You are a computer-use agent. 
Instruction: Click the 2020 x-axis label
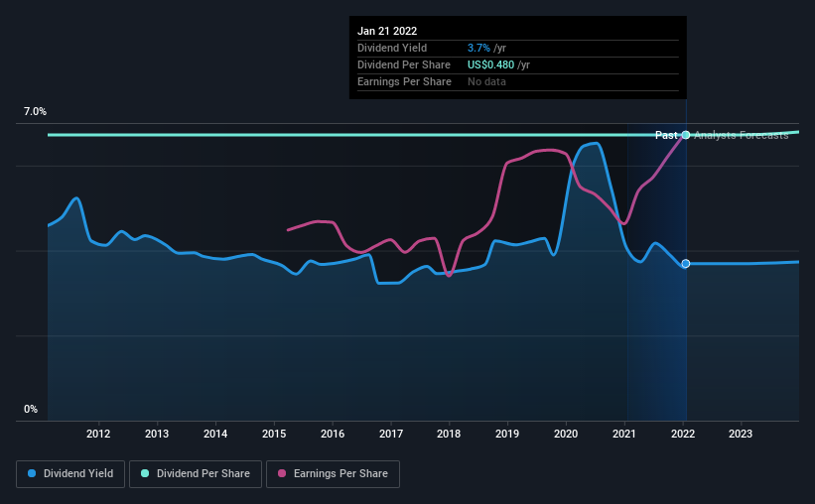[566, 434]
